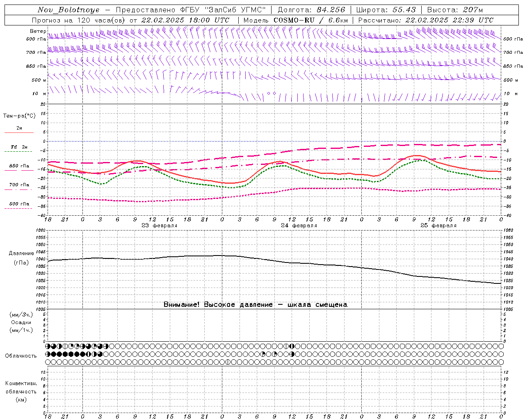Click the Конвективн. convective cloud label
This screenshot has height=420, width=525.
21,383
